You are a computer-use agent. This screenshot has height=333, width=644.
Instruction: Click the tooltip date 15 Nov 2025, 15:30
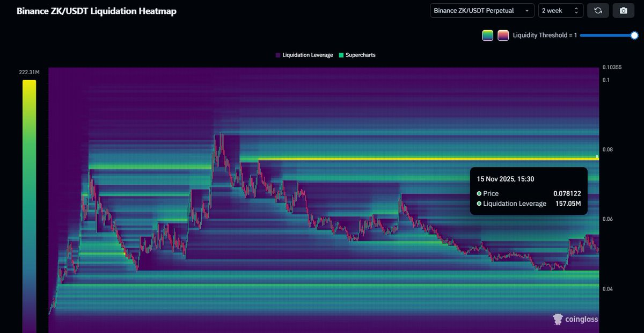click(505, 179)
